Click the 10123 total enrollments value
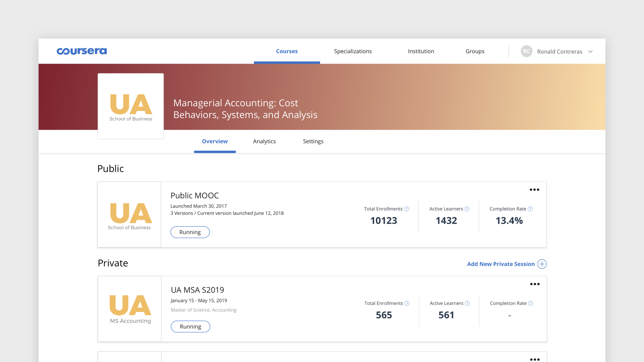The width and height of the screenshot is (644, 362). click(x=384, y=221)
